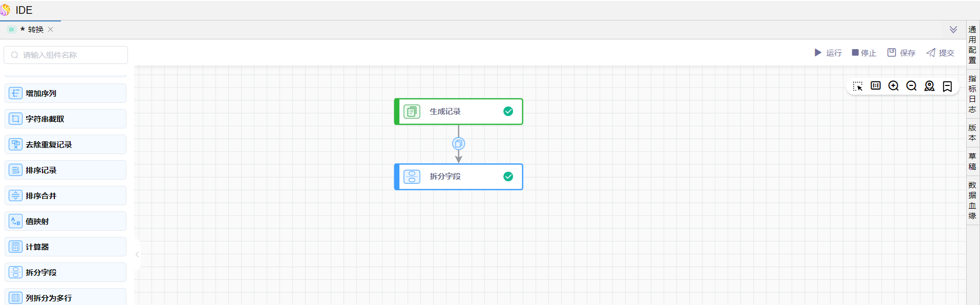This screenshot has height=305, width=980.
Task: Open the 指标日志 side tab
Action: point(972,94)
